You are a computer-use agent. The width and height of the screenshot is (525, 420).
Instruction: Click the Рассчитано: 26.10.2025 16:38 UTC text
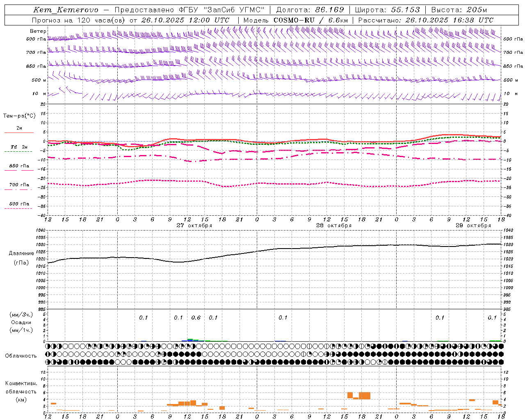pyautogui.click(x=426, y=20)
